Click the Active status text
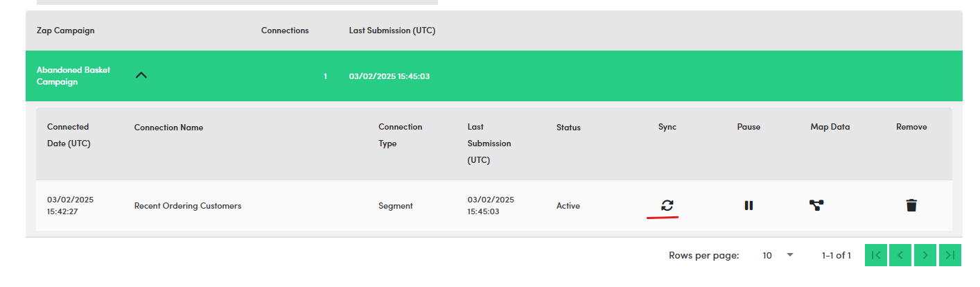The width and height of the screenshot is (980, 287). (568, 206)
